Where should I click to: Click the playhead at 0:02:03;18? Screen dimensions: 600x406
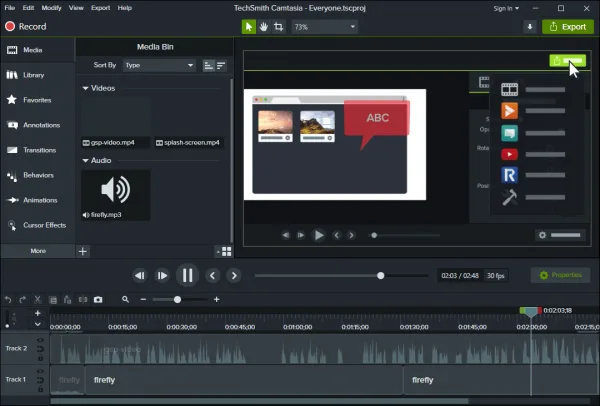[x=531, y=312]
